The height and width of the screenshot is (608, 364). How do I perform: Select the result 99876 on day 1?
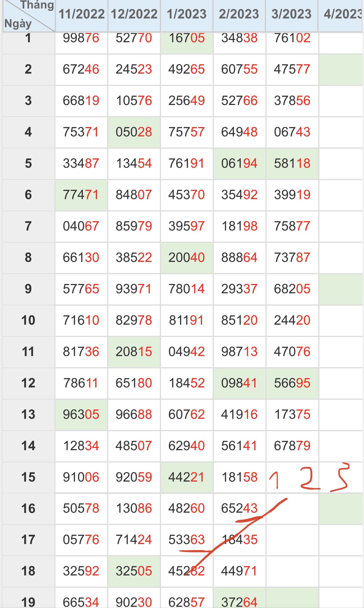tap(81, 38)
